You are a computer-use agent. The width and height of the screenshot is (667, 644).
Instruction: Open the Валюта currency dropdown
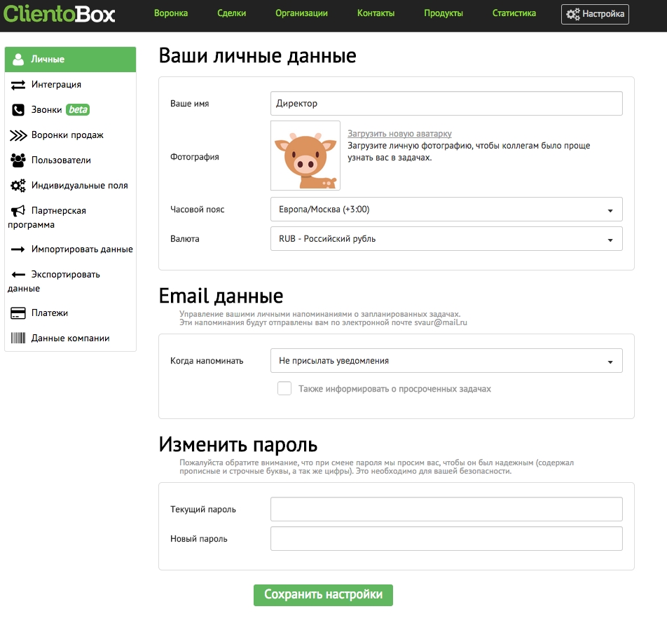point(446,239)
